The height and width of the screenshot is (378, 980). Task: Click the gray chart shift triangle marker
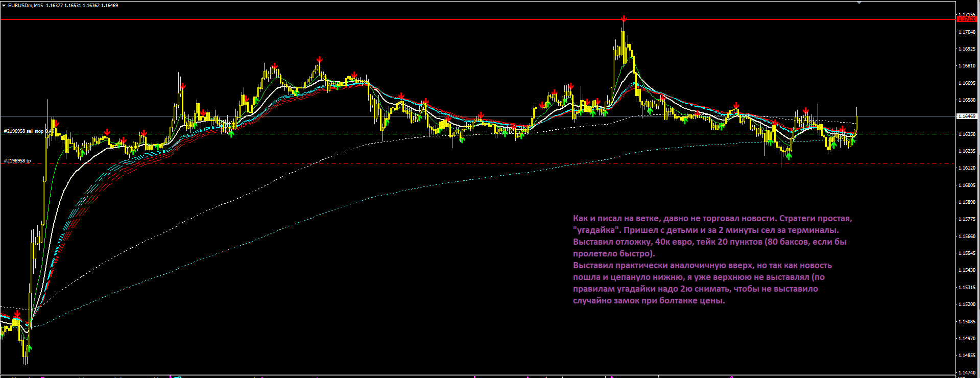859,3
